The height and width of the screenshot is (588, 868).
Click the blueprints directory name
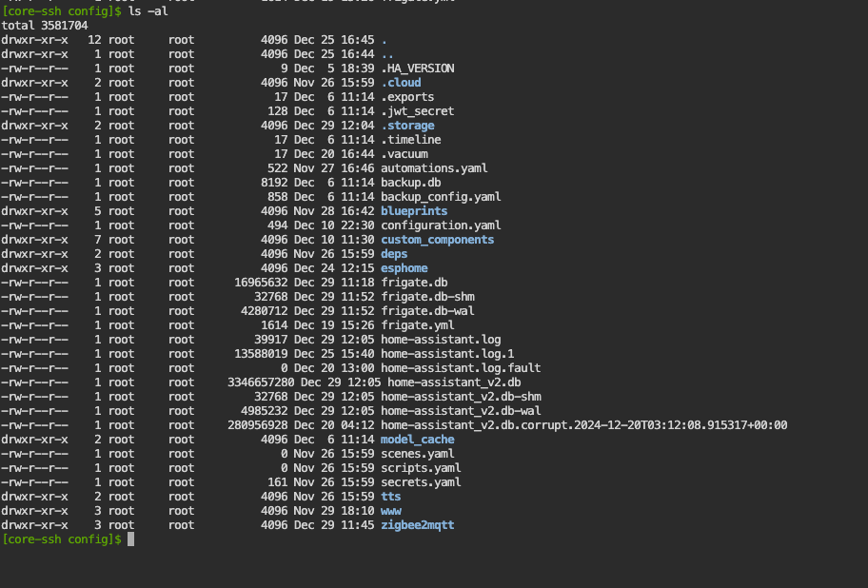point(414,211)
